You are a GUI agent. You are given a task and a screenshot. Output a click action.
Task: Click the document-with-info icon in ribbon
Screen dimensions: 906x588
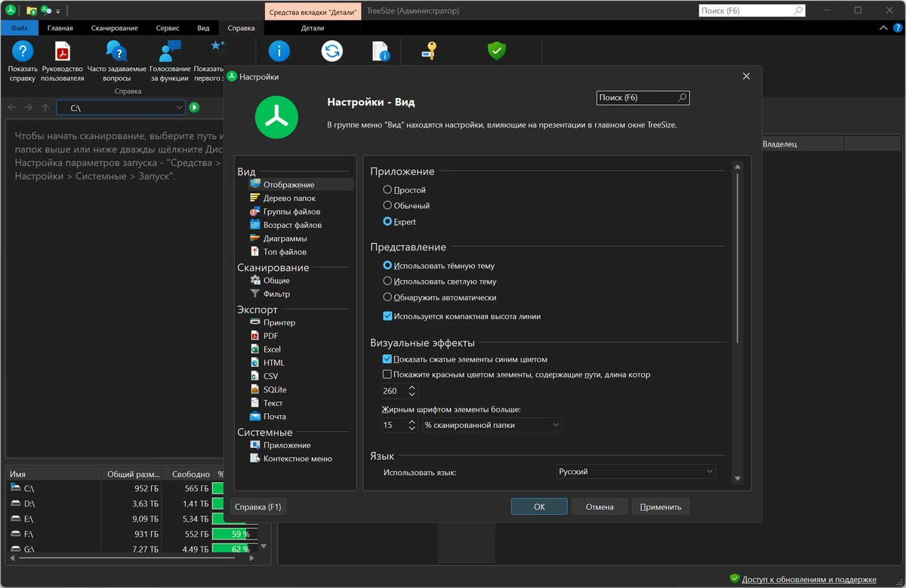[381, 51]
